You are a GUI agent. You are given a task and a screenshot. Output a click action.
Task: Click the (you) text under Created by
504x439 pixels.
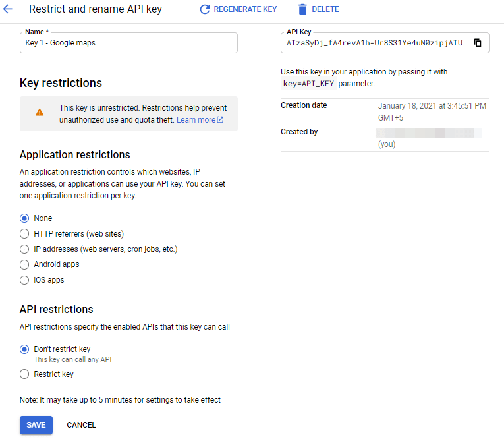387,144
